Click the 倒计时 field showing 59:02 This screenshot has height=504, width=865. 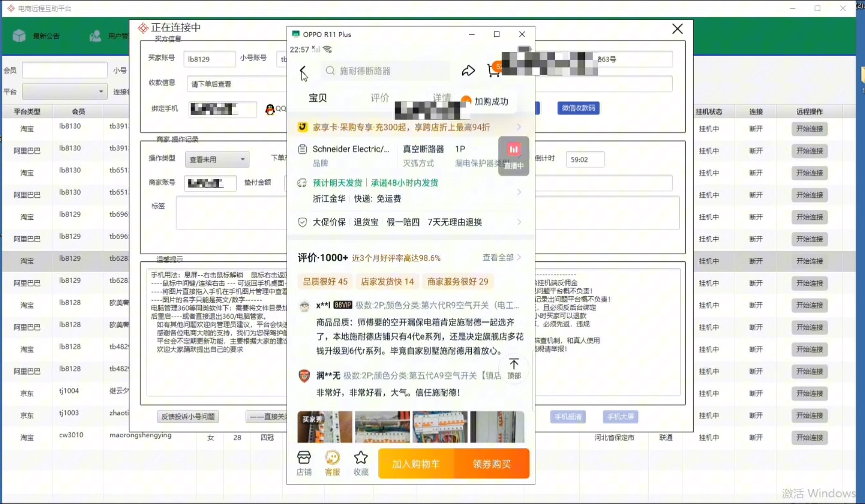point(585,160)
